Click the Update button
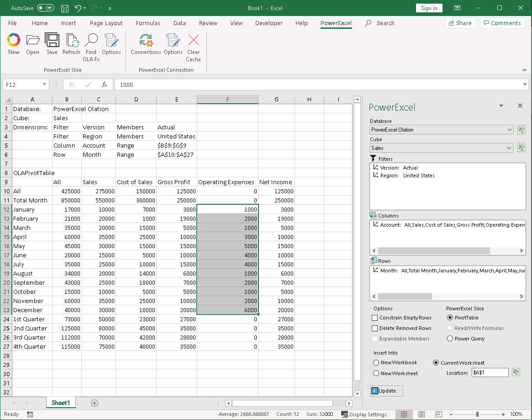Viewport: 532px width, 420px height. [x=386, y=391]
